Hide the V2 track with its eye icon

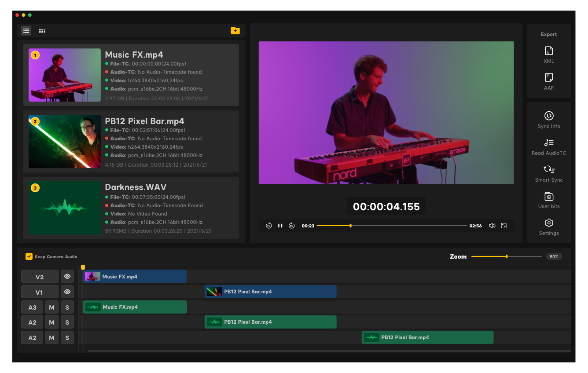(67, 277)
